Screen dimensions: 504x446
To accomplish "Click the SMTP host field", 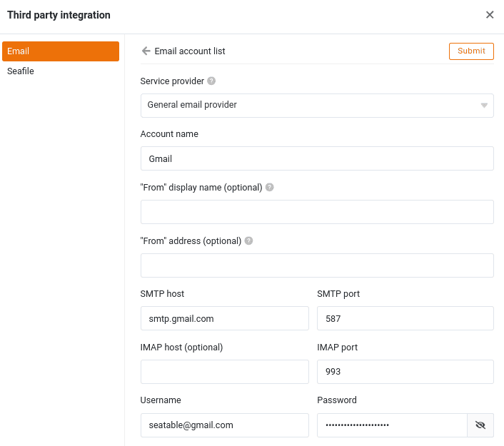I will pyautogui.click(x=224, y=319).
